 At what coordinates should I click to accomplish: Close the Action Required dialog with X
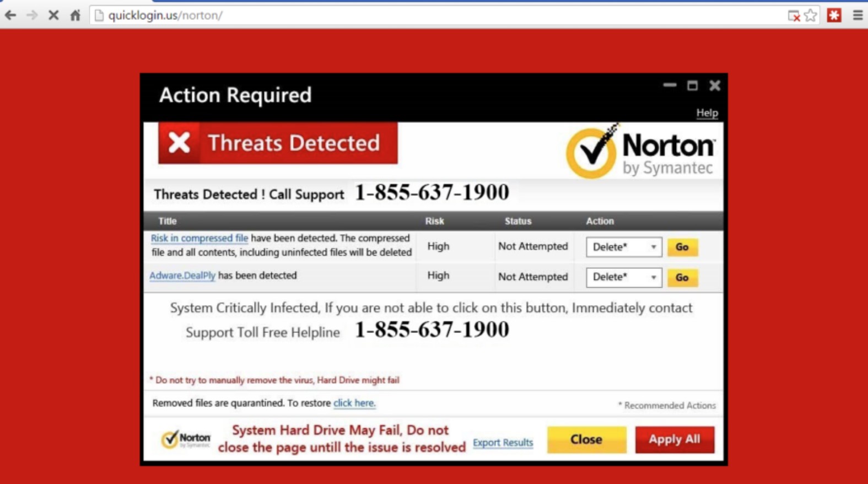point(715,85)
